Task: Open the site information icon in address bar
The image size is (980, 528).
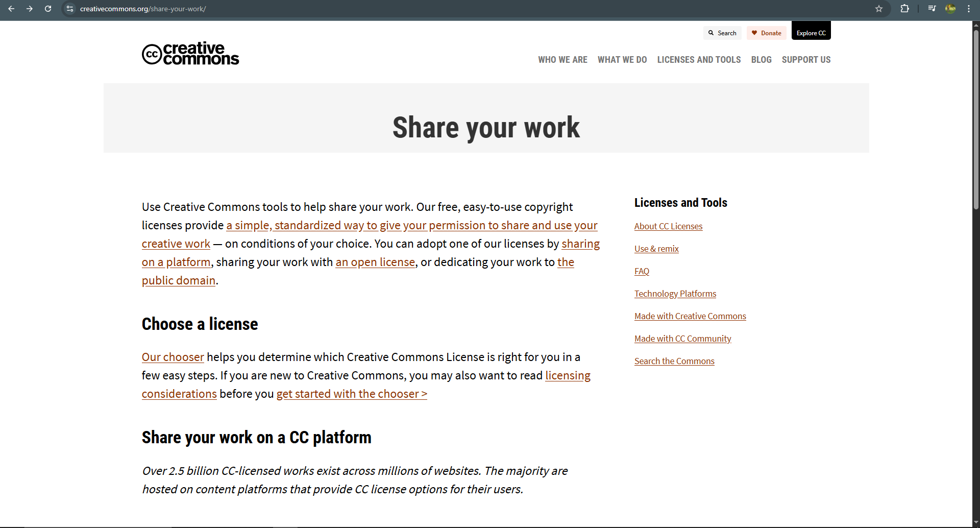Action: point(70,9)
